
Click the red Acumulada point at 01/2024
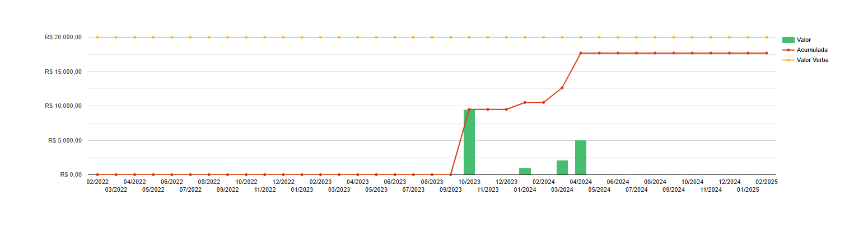525,102
